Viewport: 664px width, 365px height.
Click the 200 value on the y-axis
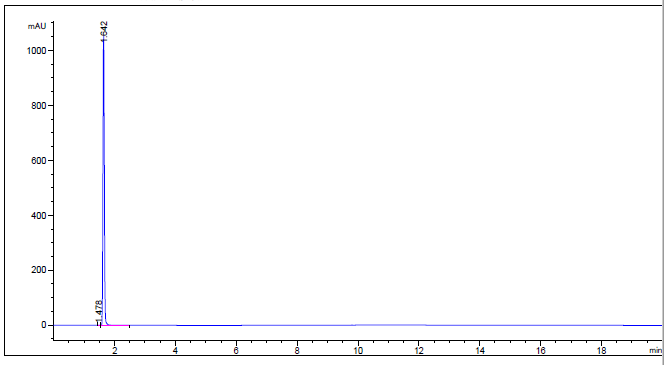point(40,270)
